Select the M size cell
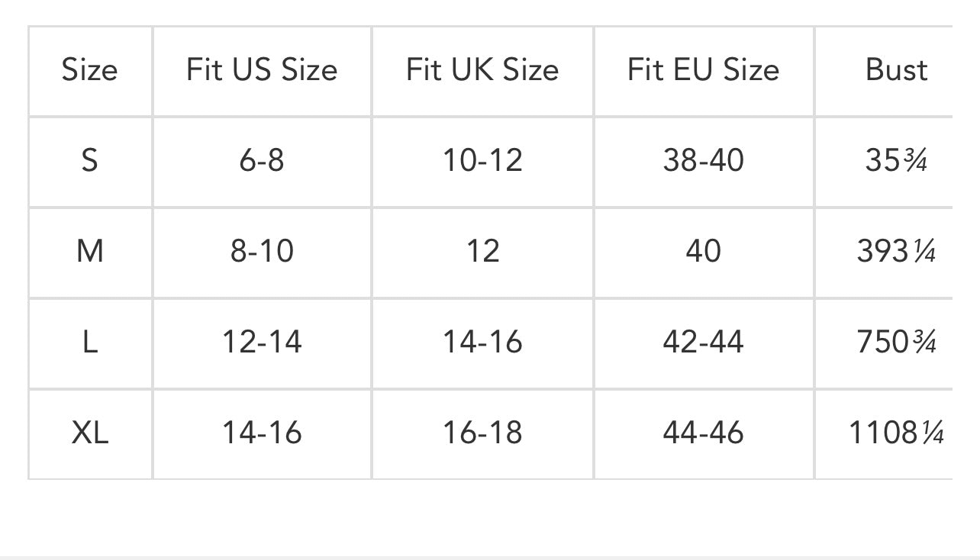Screen dimensions: 980x560 (90, 252)
